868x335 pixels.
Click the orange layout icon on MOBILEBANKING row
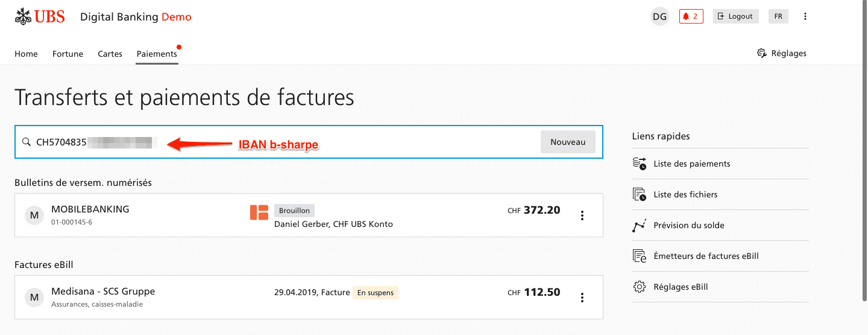(x=259, y=212)
